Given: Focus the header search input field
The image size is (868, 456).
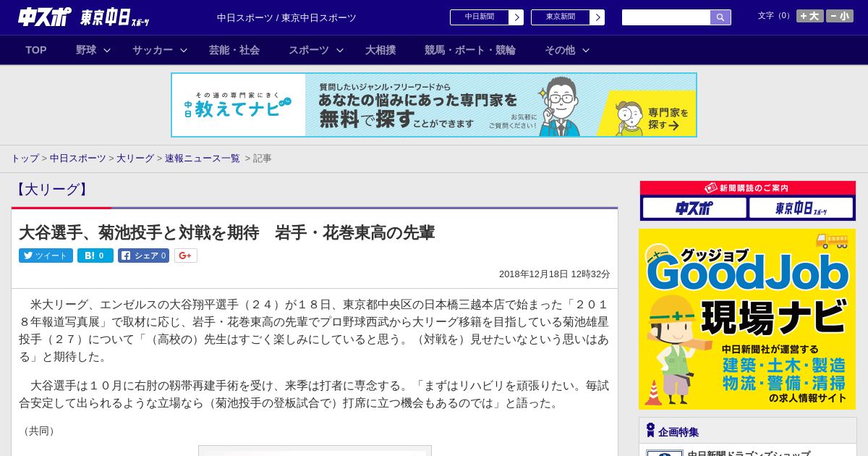Looking at the screenshot, I should click(666, 17).
